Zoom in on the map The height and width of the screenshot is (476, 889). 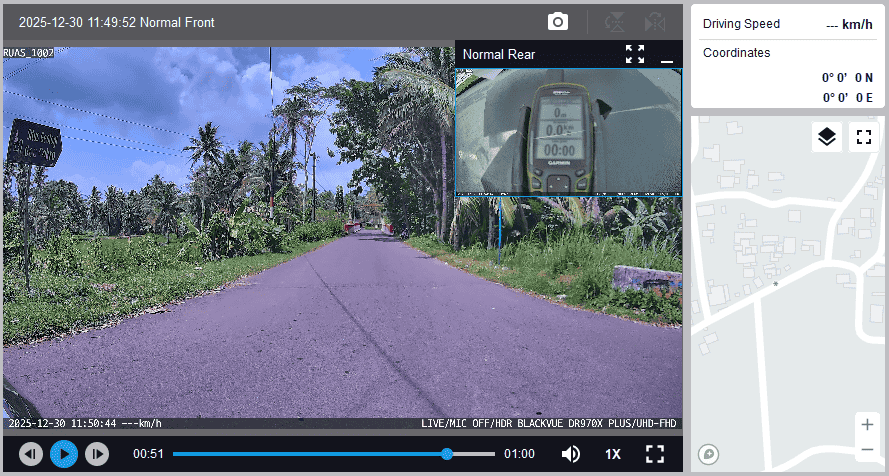click(867, 424)
